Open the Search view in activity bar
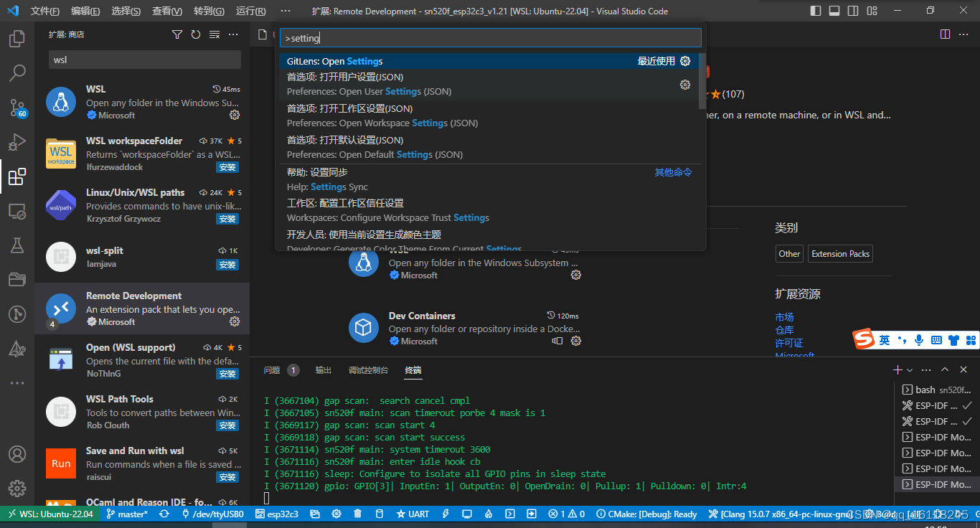980x528 pixels. tap(17, 72)
